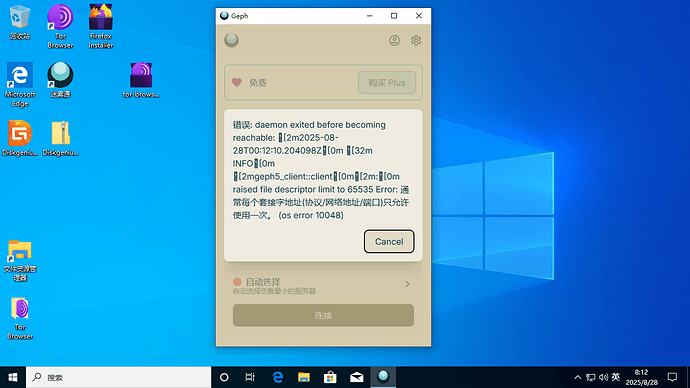Open the Tor Browser shortcut at the top of the desktop
This screenshot has width=690, height=388.
[60, 26]
